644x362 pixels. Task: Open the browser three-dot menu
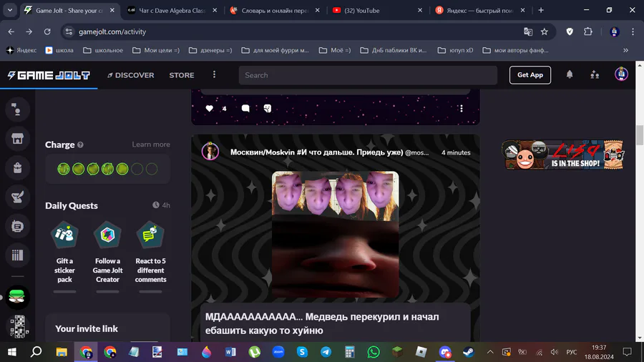point(633,31)
